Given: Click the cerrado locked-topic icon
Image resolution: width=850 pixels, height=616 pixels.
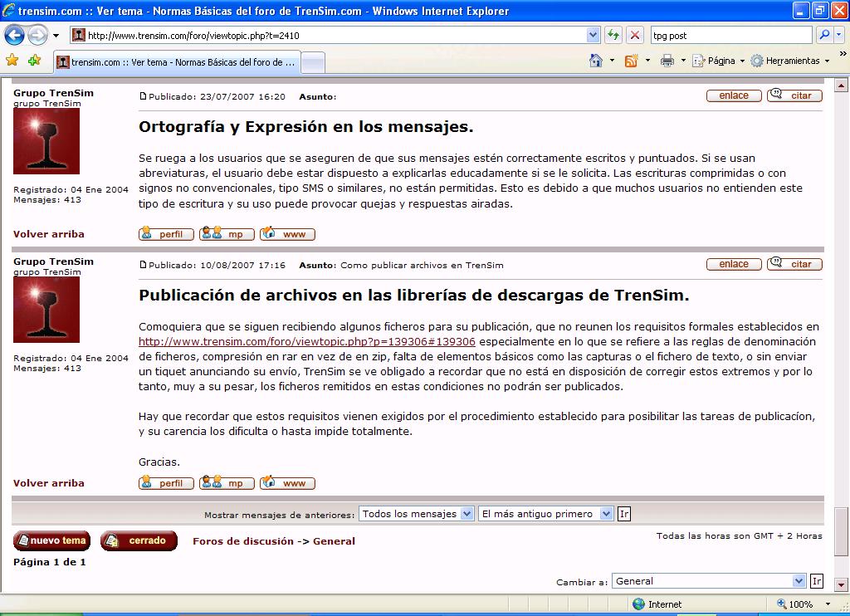Looking at the screenshot, I should (x=138, y=540).
